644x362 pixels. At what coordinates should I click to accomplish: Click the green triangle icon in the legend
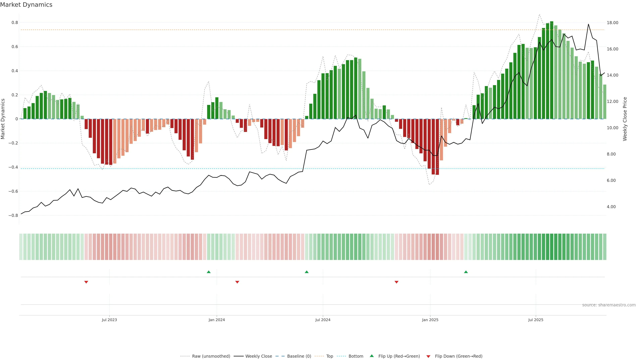coord(372,356)
